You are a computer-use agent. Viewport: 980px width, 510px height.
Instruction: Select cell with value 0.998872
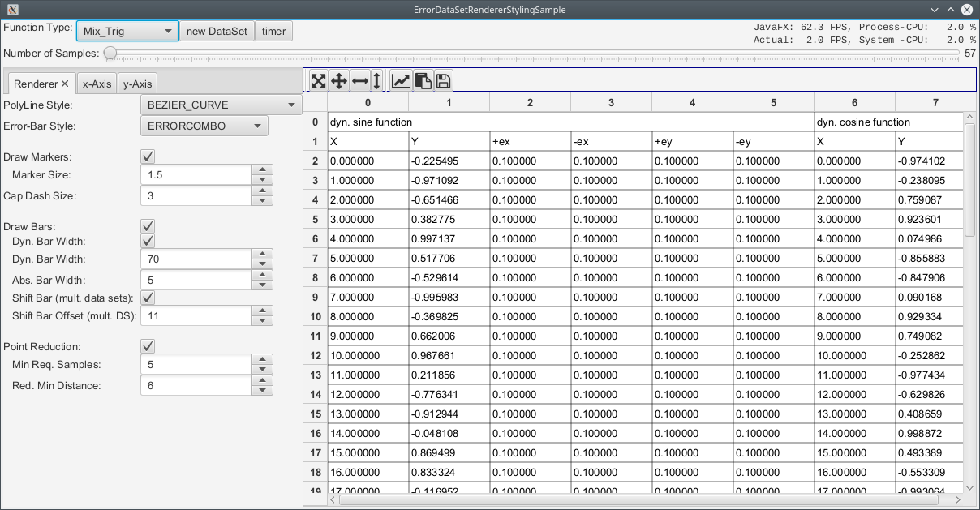point(929,433)
